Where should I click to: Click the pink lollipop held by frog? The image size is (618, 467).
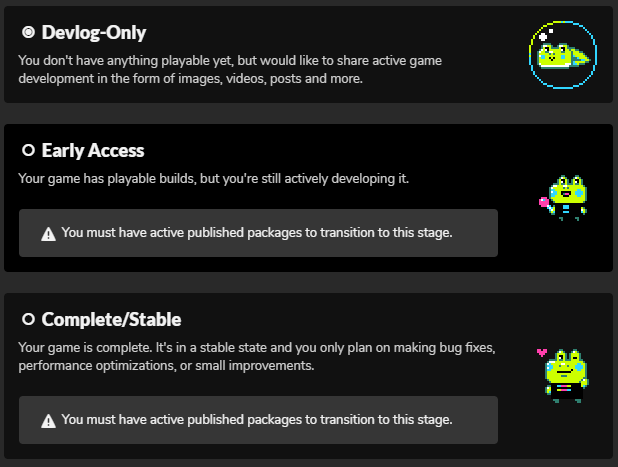545,203
